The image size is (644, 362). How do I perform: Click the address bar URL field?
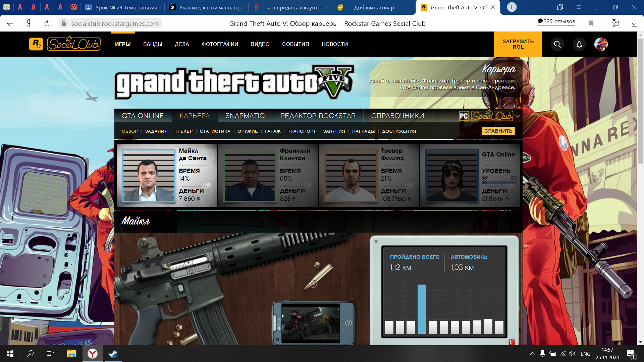[115, 23]
